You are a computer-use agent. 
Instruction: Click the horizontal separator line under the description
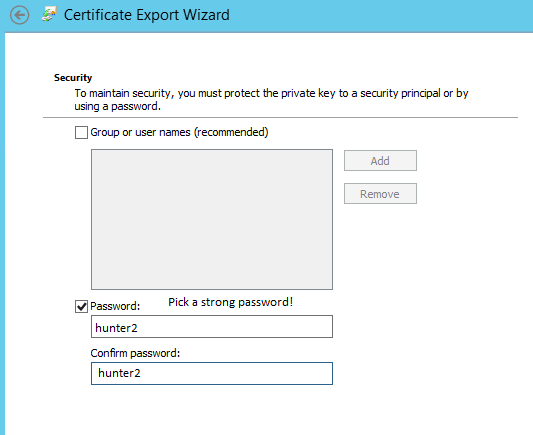click(x=280, y=118)
